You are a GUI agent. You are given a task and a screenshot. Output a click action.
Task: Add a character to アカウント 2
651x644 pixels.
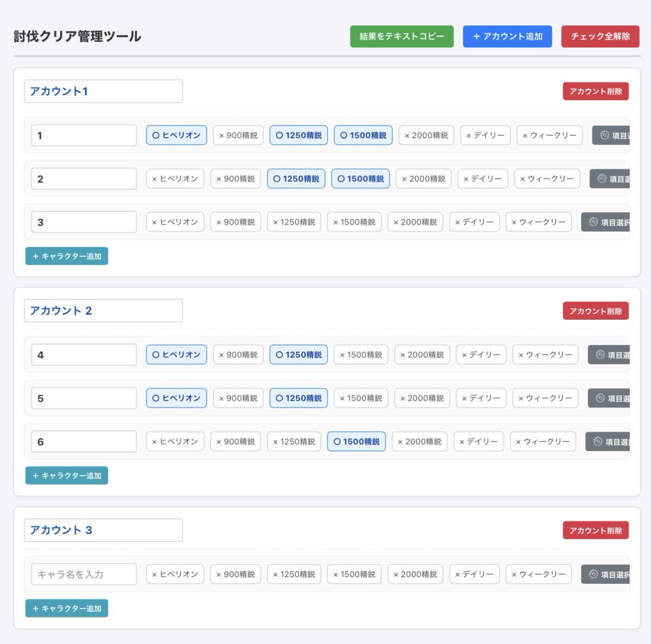pyautogui.click(x=67, y=475)
